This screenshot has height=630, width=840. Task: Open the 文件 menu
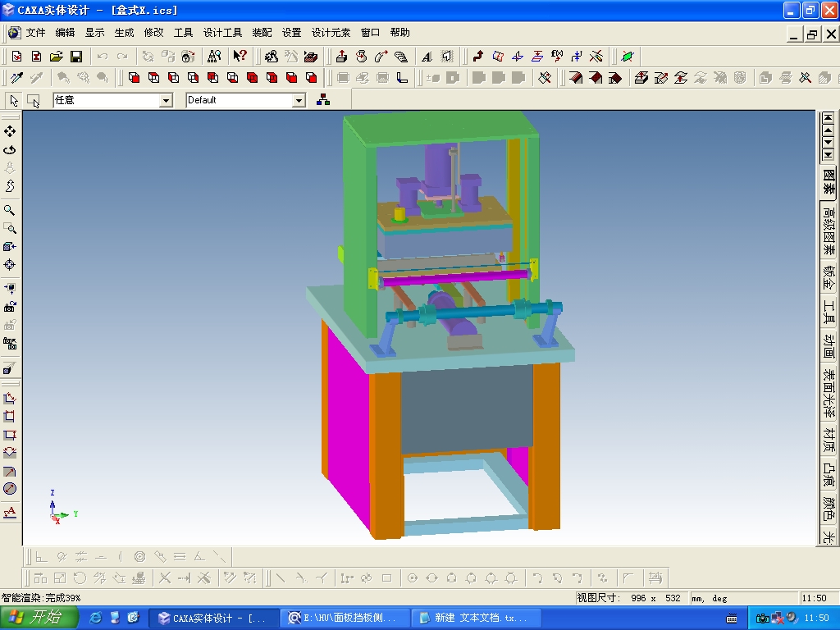[x=36, y=33]
